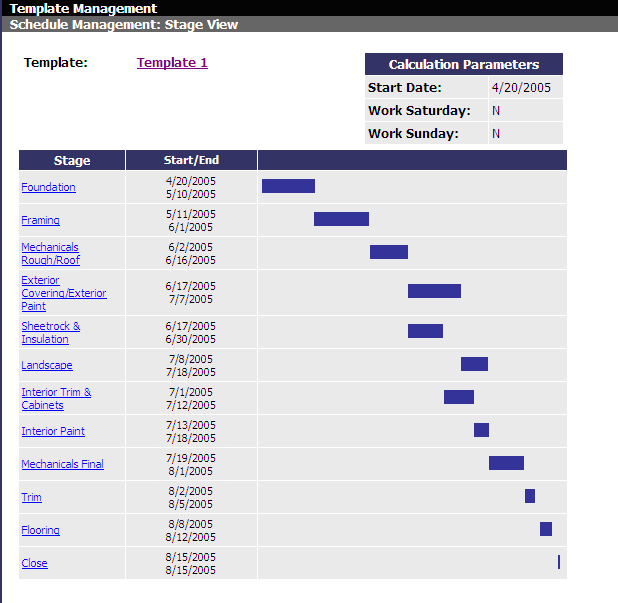618x603 pixels.
Task: Click Flooring end date 8/12/2005
Action: click(x=191, y=538)
